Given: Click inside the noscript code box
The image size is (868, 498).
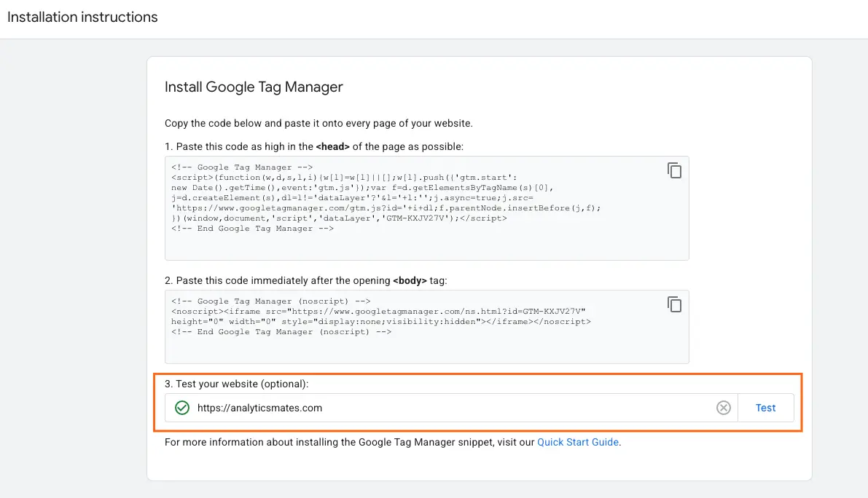Looking at the screenshot, I should (427, 327).
